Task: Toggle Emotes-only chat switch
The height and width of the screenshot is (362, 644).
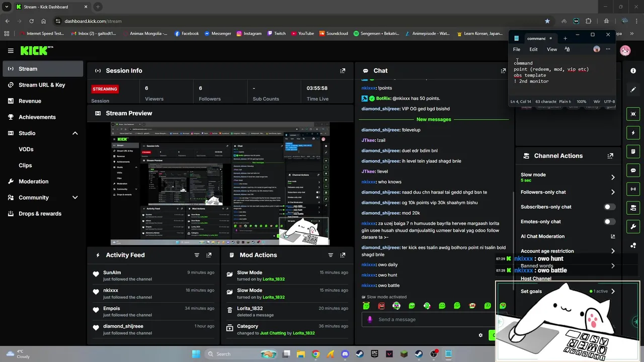Action: pos(609,222)
